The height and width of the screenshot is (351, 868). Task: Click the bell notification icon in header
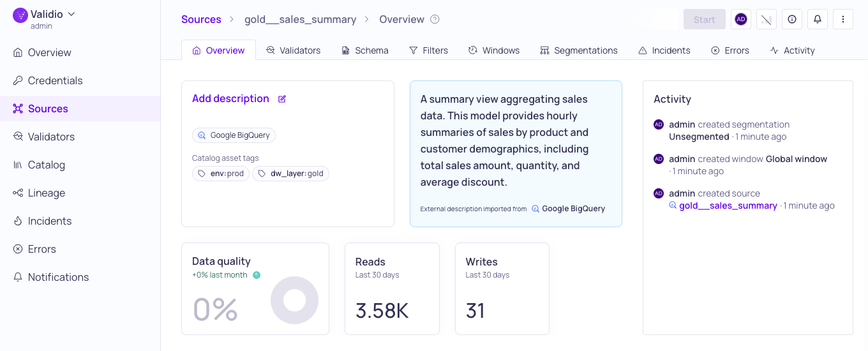[x=818, y=19]
